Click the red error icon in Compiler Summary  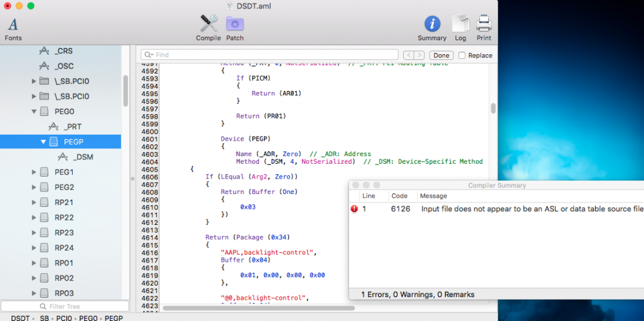[x=354, y=209]
